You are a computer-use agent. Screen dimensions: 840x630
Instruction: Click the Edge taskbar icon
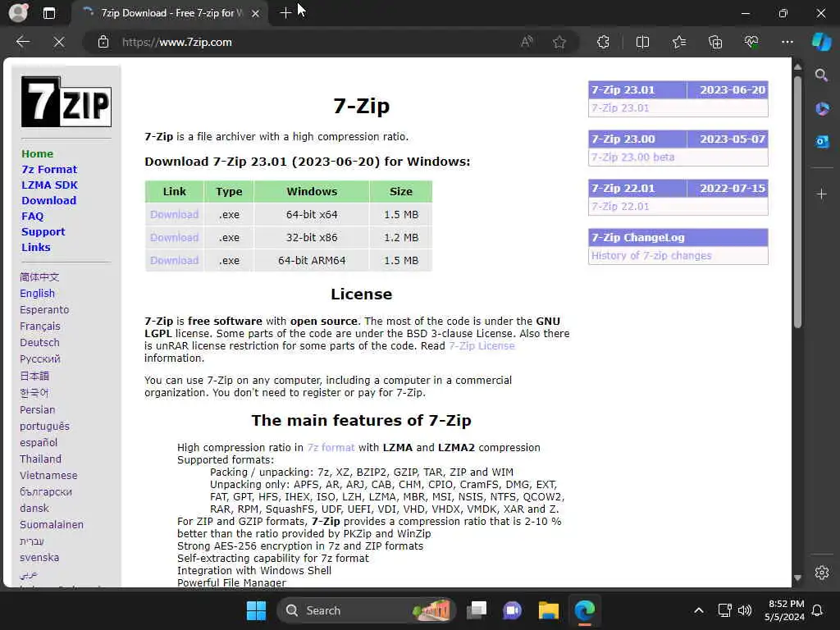click(x=584, y=610)
